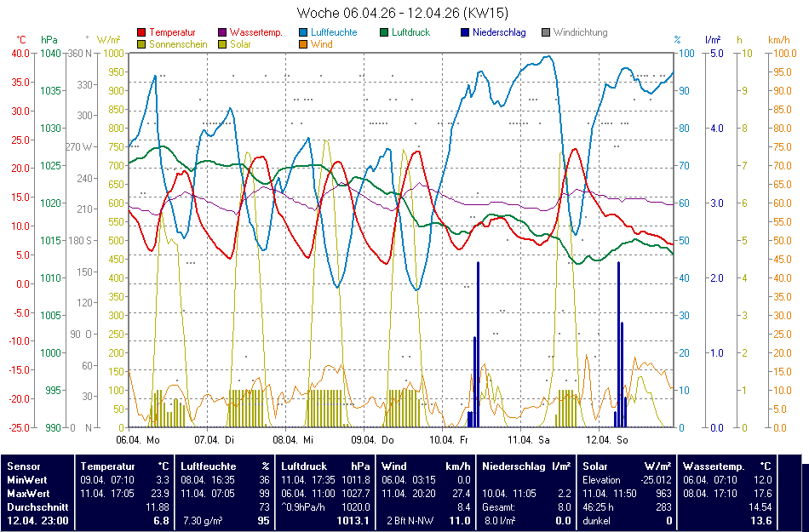
Task: Select the 06.04. Mo date marker
Action: coord(138,440)
